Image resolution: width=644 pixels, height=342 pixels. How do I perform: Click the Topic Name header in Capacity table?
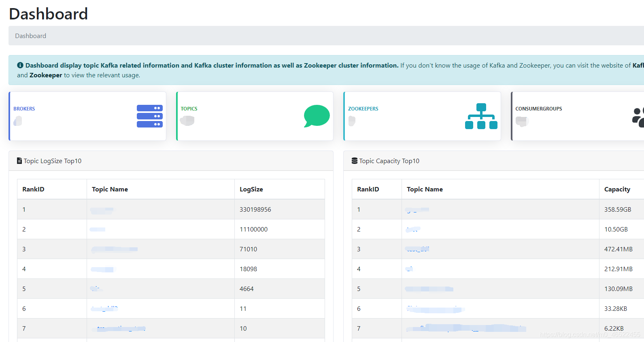click(425, 189)
